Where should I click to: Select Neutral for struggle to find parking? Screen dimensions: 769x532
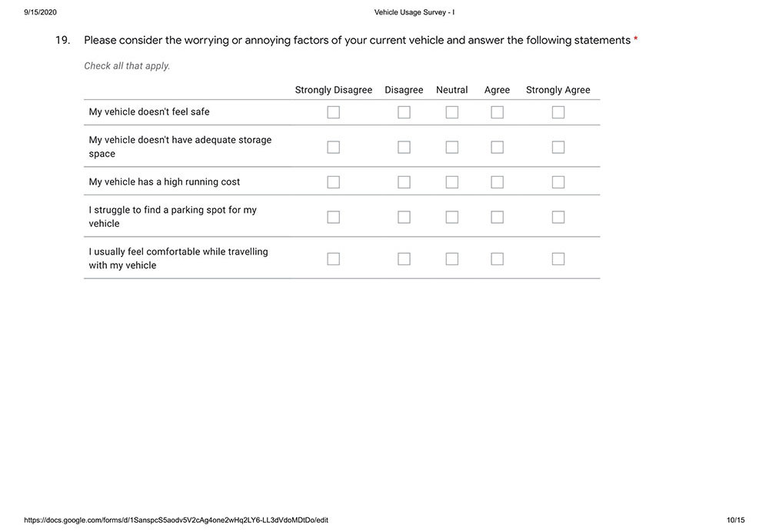(451, 217)
